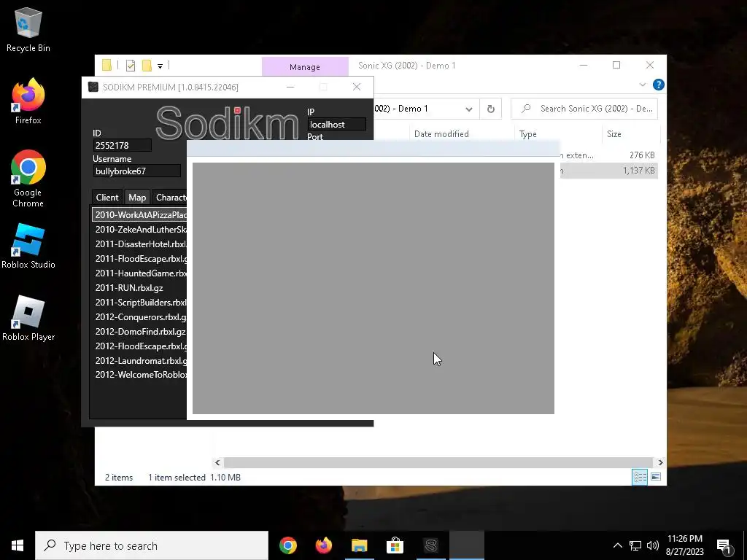
Task: Sort by Size column in Explorer
Action: 631,134
